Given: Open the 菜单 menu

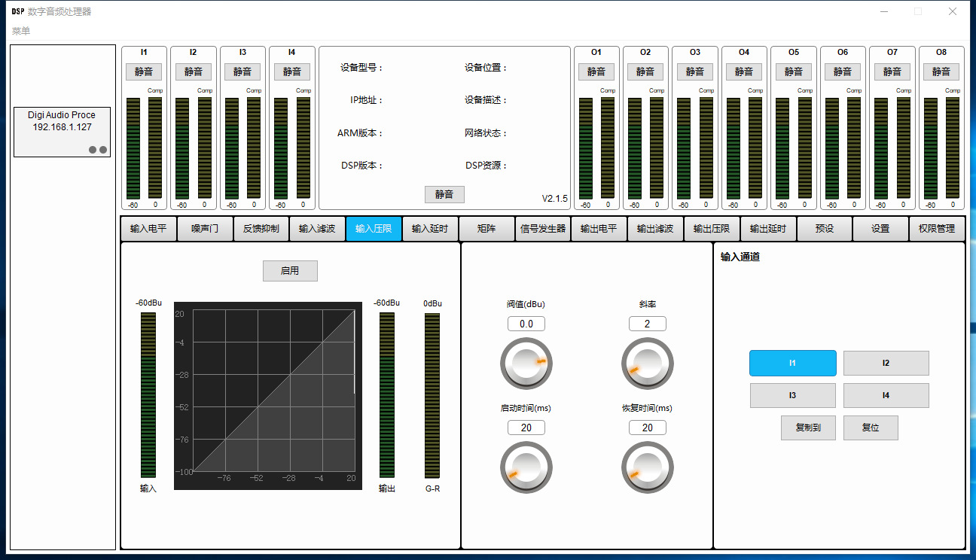Looking at the screenshot, I should tap(21, 31).
